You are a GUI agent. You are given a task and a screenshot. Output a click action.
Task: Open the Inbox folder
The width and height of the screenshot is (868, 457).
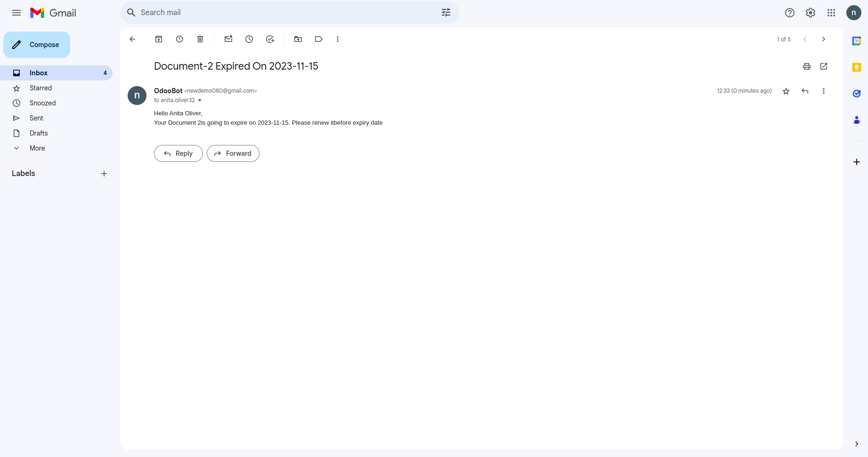(57, 73)
